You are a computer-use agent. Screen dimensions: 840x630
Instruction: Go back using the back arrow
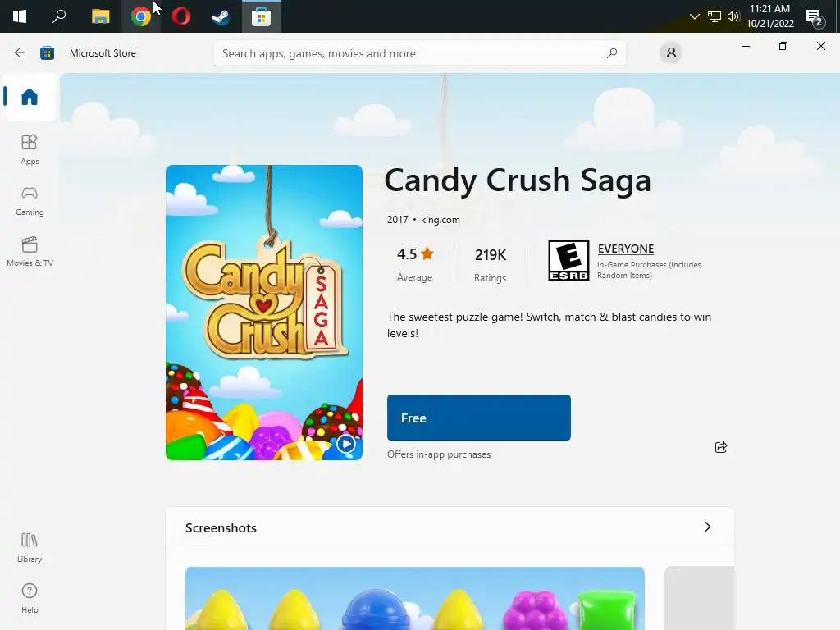[20, 52]
